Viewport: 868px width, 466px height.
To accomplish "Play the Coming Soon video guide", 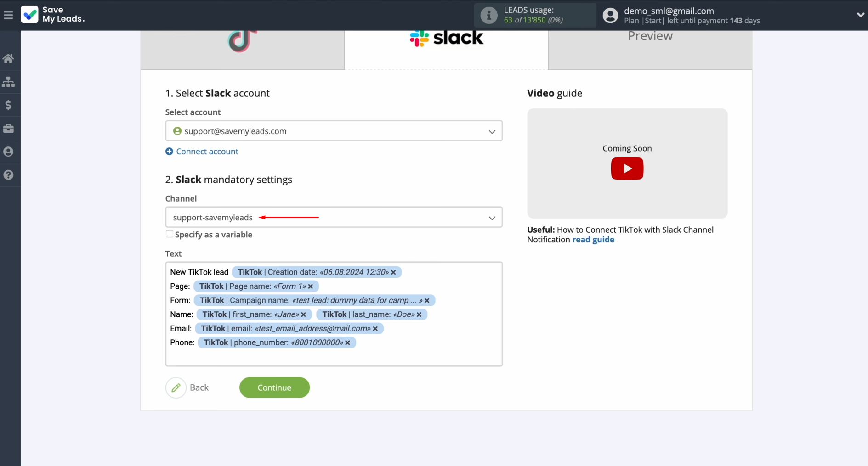I will 627,168.
